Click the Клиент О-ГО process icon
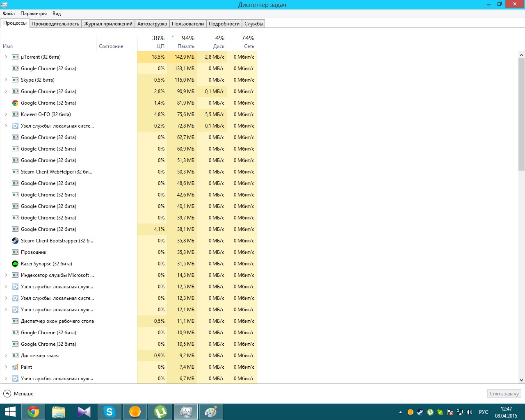 coord(15,114)
